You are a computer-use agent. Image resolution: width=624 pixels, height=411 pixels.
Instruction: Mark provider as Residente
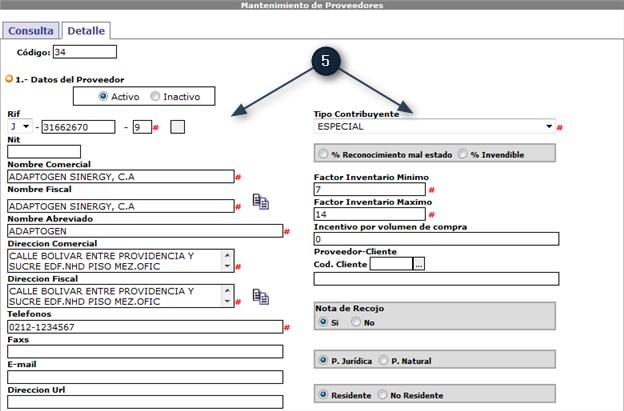pos(323,394)
